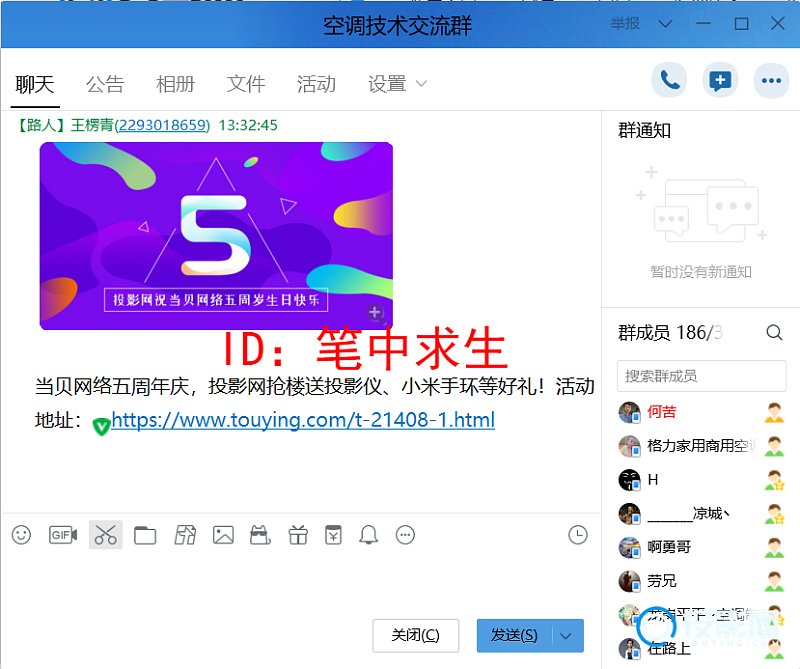Switch to the 聊天 tab
This screenshot has height=669, width=800.
[35, 84]
